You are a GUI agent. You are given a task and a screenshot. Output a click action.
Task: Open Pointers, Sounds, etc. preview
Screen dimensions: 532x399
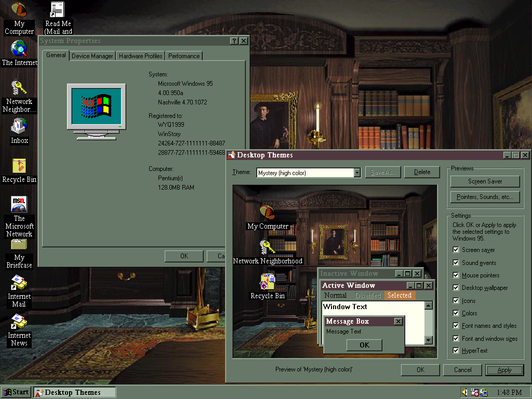coord(485,197)
